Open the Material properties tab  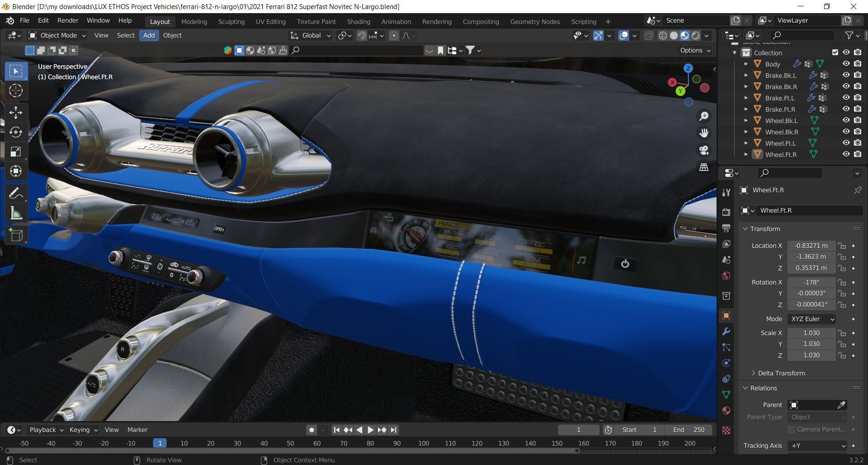click(726, 411)
